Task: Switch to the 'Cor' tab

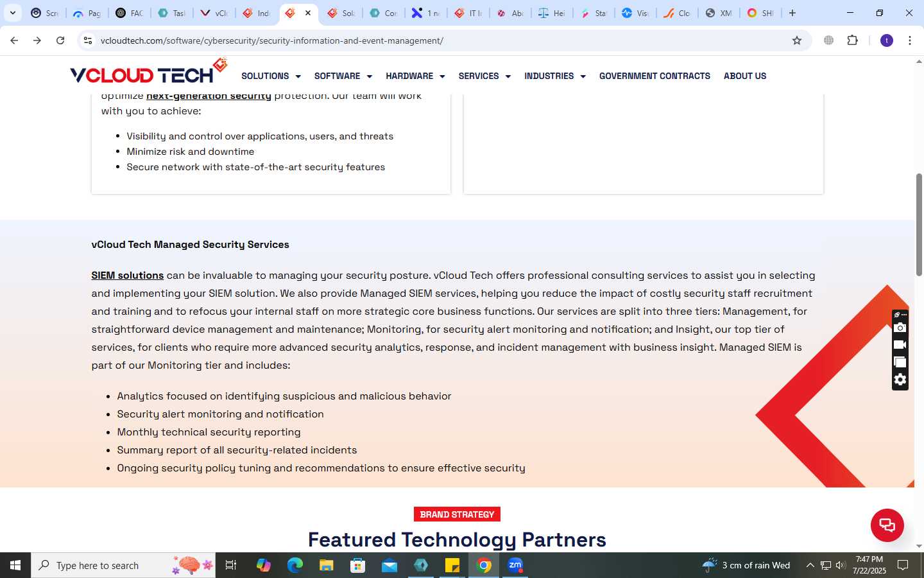Action: pyautogui.click(x=384, y=13)
